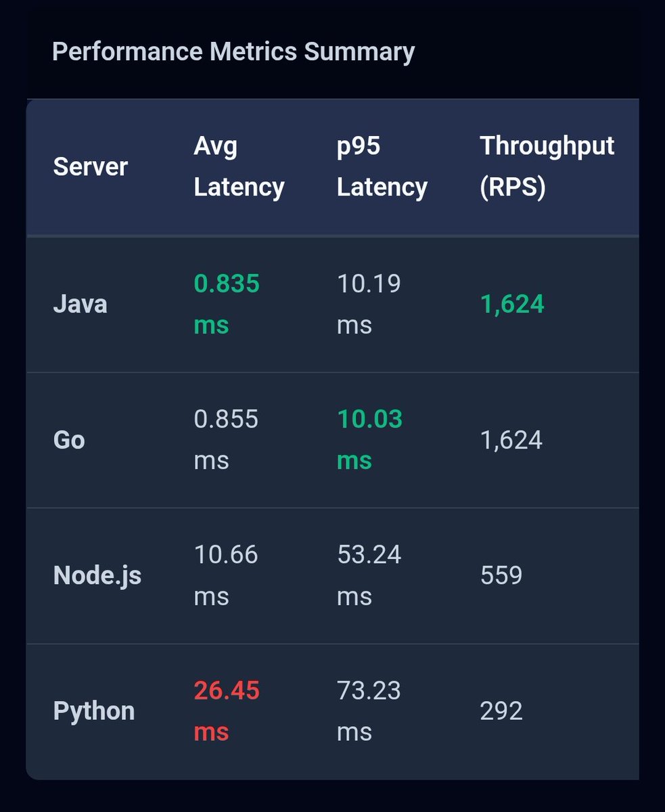
Task: Select the Server column header
Action: click(91, 166)
